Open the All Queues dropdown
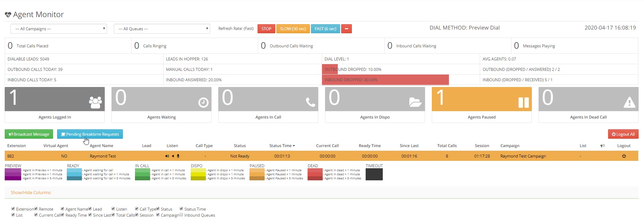This screenshot has width=644, height=224. 162,29
